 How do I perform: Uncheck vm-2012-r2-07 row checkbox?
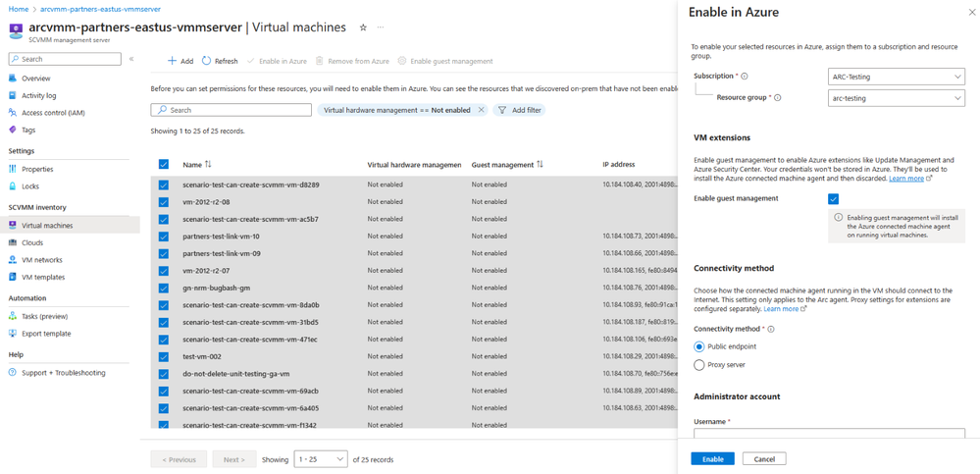click(164, 271)
